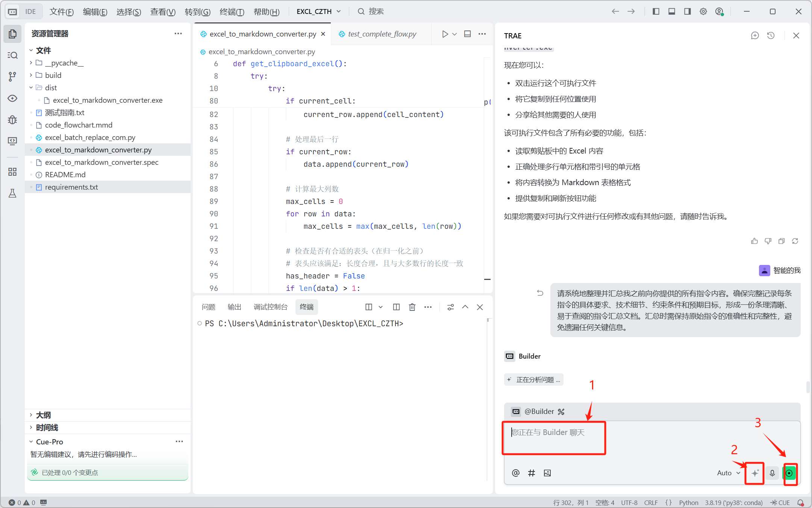
Task: Click thumbs up on the AI response
Action: click(754, 241)
